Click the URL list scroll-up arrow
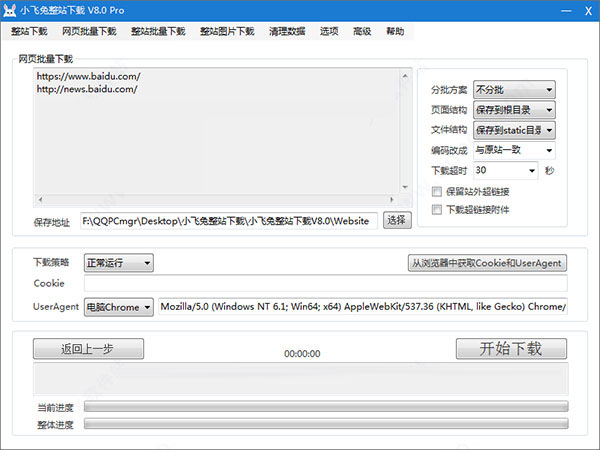The height and width of the screenshot is (450, 600). tap(405, 76)
